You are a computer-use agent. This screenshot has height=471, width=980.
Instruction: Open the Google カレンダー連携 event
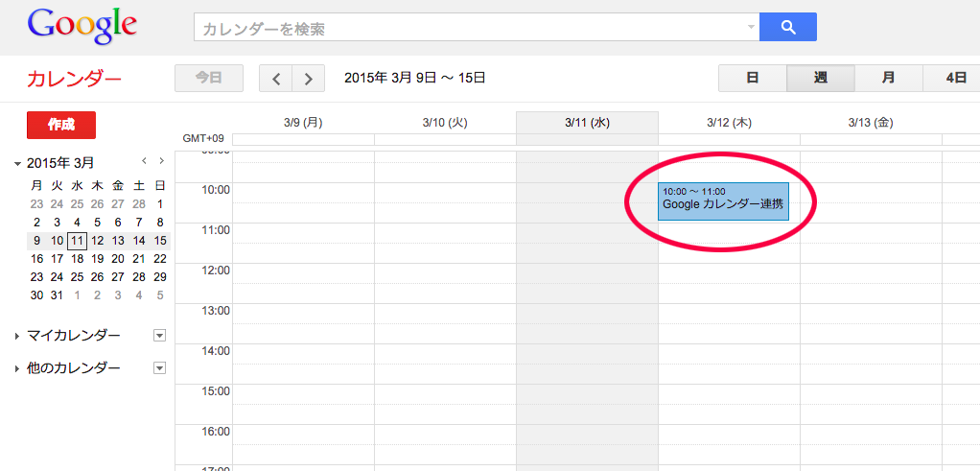pyautogui.click(x=723, y=201)
